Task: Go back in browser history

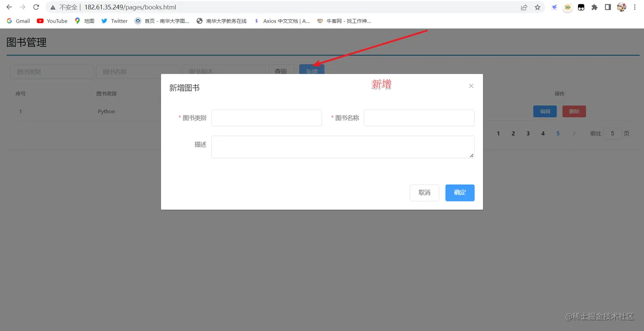Action: [x=9, y=7]
